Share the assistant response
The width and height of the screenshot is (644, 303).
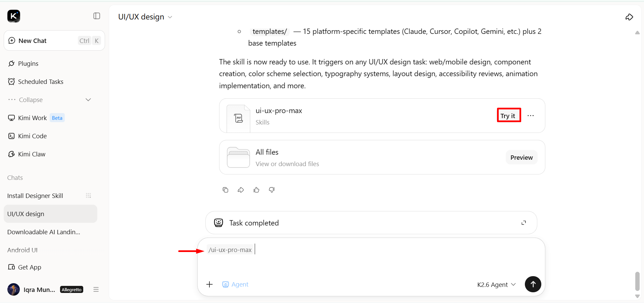click(241, 190)
